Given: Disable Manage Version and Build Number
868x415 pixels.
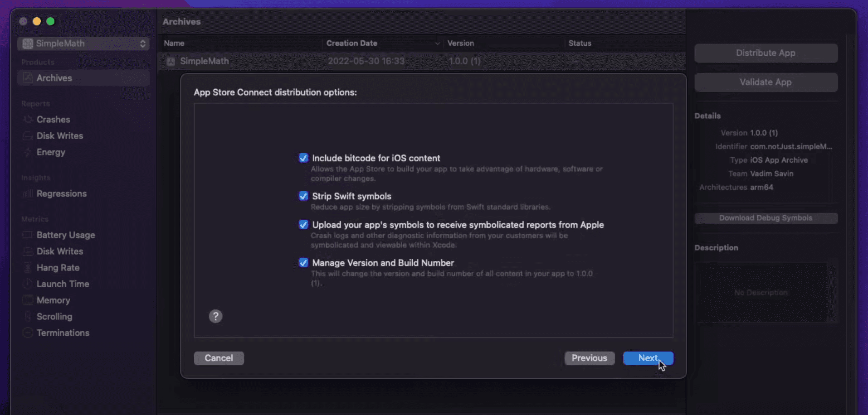Looking at the screenshot, I should click(x=303, y=263).
